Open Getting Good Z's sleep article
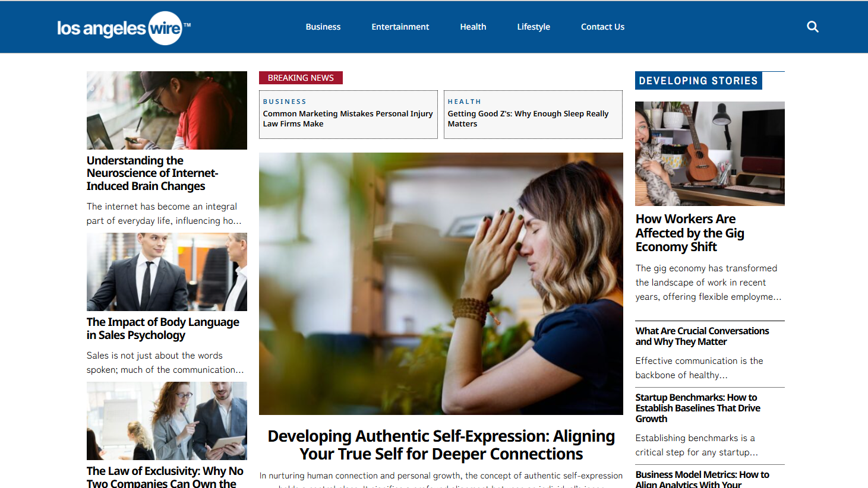The image size is (868, 488). [528, 119]
